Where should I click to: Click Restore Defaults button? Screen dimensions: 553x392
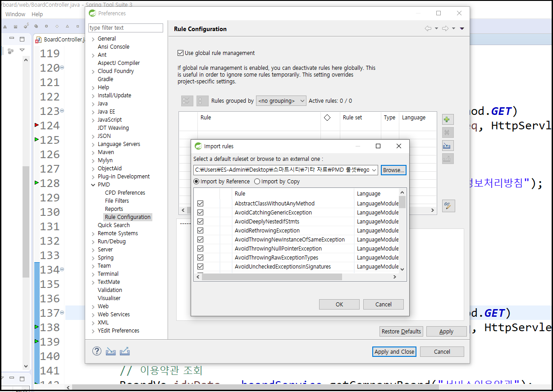401,331
